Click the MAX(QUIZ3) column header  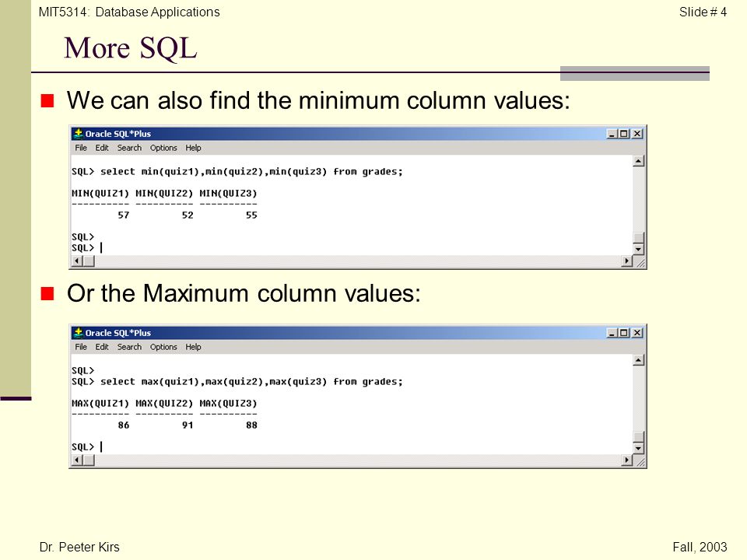coord(228,404)
